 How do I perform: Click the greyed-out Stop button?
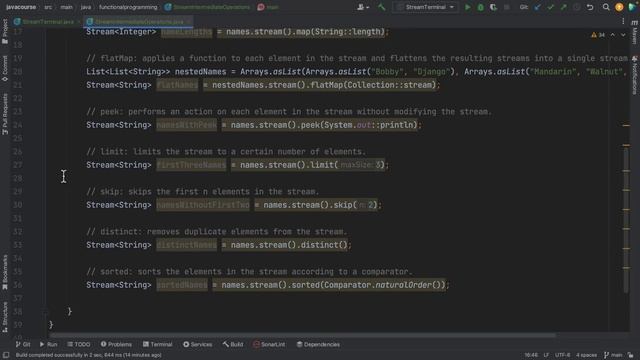(507, 7)
